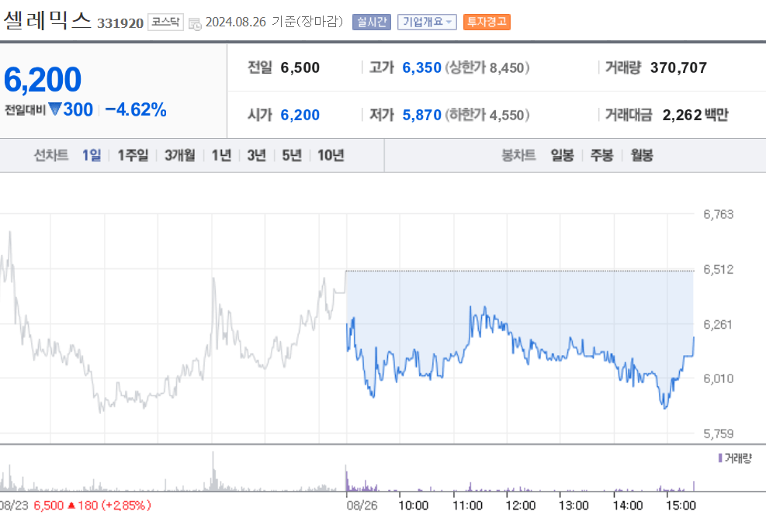Select the 5년 chart period

pos(292,155)
